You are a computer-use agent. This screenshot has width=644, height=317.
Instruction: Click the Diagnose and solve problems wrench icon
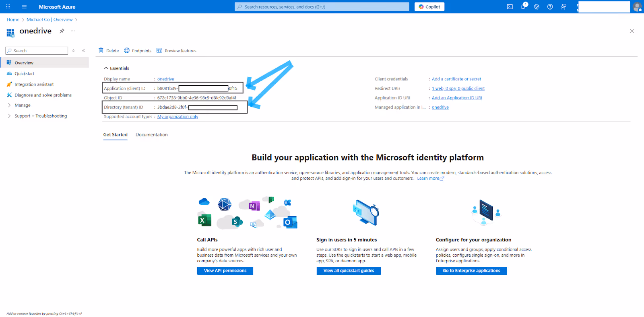9,95
